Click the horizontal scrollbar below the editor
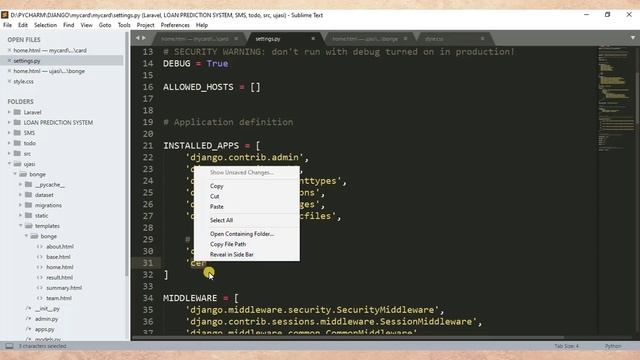 pos(349,338)
